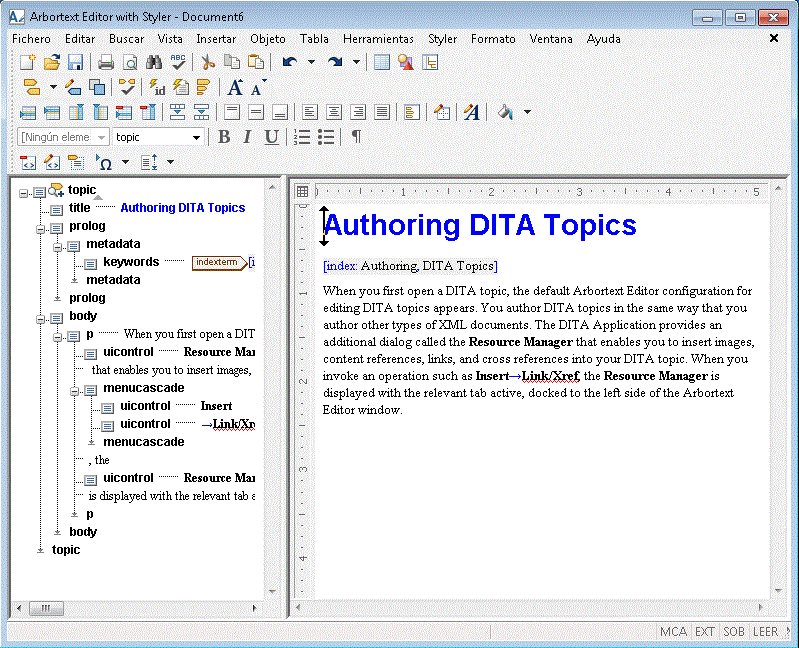Click the EXT indicator in status bar
Screen dimensions: 799x648
tap(705, 632)
